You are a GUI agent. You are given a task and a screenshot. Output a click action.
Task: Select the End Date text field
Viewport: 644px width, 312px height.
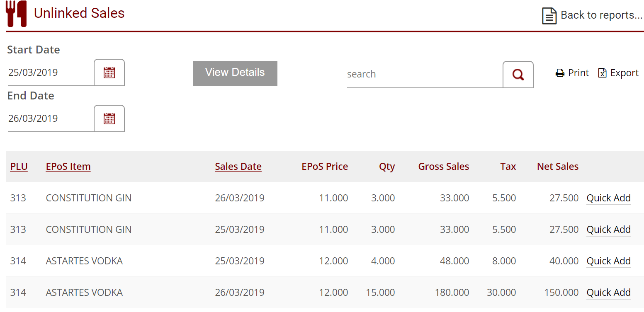click(x=46, y=118)
